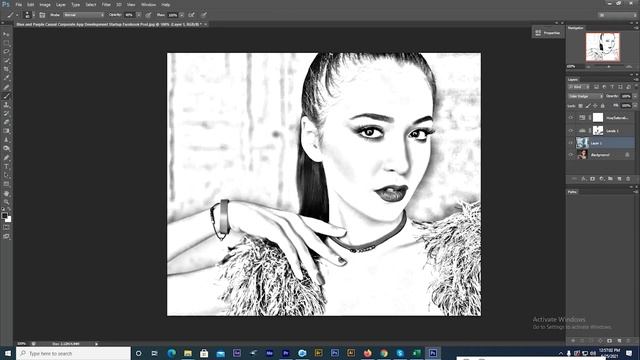Select the Rectangle shape tool
Screen dimensions: 640x360
(6, 184)
